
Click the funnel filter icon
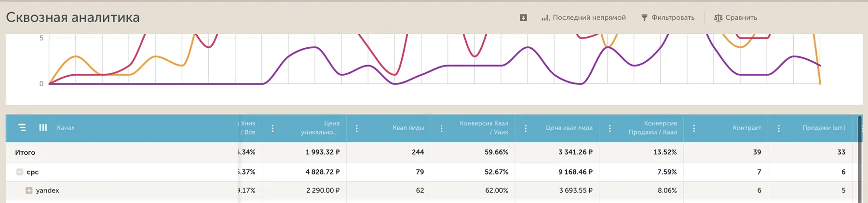[644, 18]
